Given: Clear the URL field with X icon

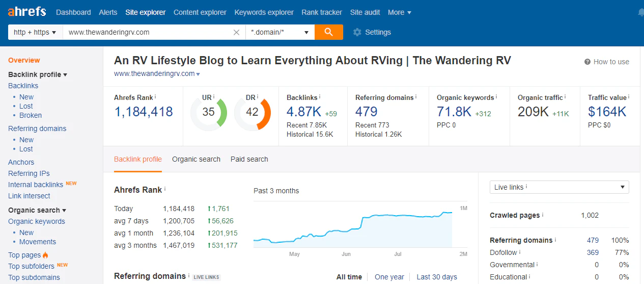Looking at the screenshot, I should [236, 32].
